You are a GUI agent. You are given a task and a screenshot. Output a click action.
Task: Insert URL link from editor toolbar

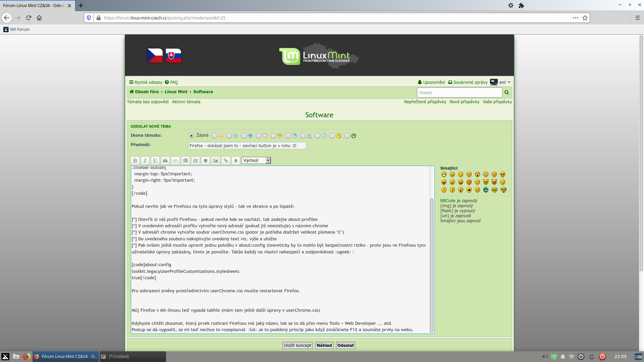pyautogui.click(x=226, y=161)
